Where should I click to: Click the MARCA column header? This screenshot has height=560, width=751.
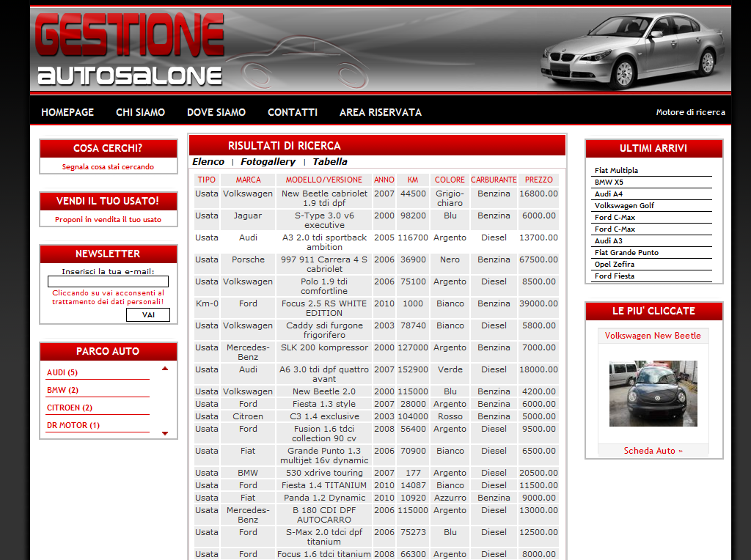[x=248, y=180]
